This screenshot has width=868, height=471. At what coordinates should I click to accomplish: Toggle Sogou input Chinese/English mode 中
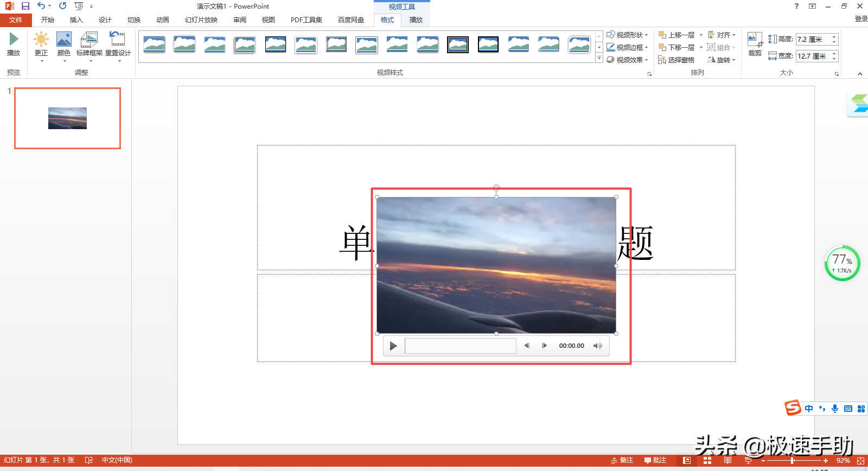pos(809,409)
